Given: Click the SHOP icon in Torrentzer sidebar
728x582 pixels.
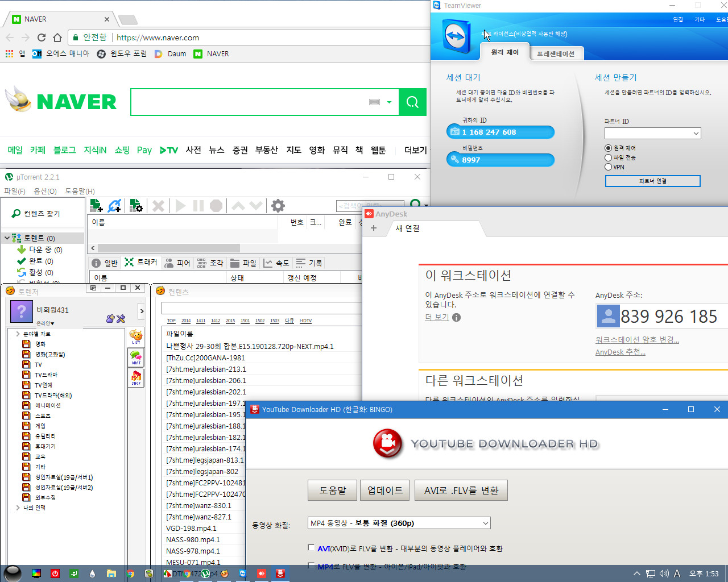Looking at the screenshot, I should 136,378.
